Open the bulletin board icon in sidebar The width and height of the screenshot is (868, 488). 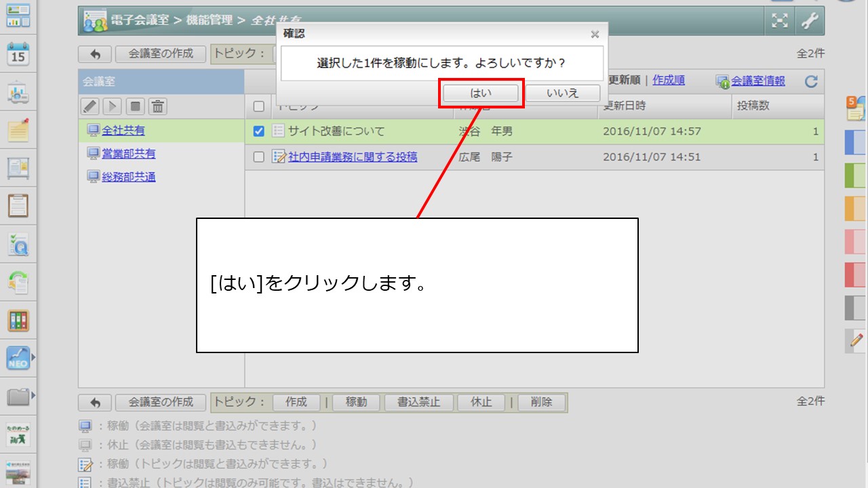tap(18, 167)
